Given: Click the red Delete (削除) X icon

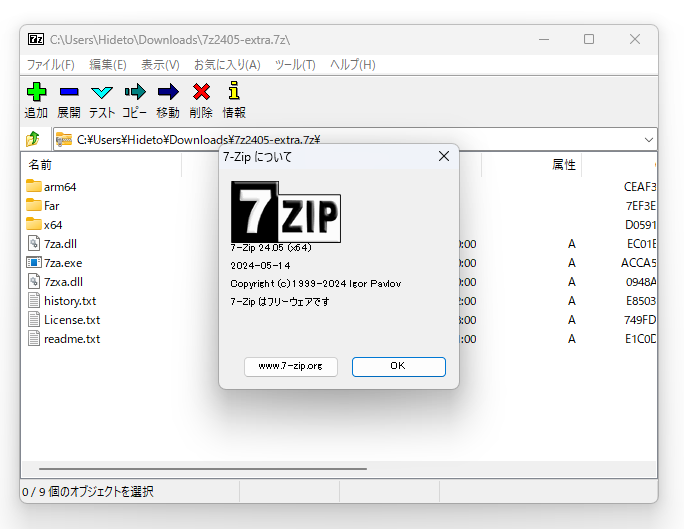Looking at the screenshot, I should pos(201,92).
